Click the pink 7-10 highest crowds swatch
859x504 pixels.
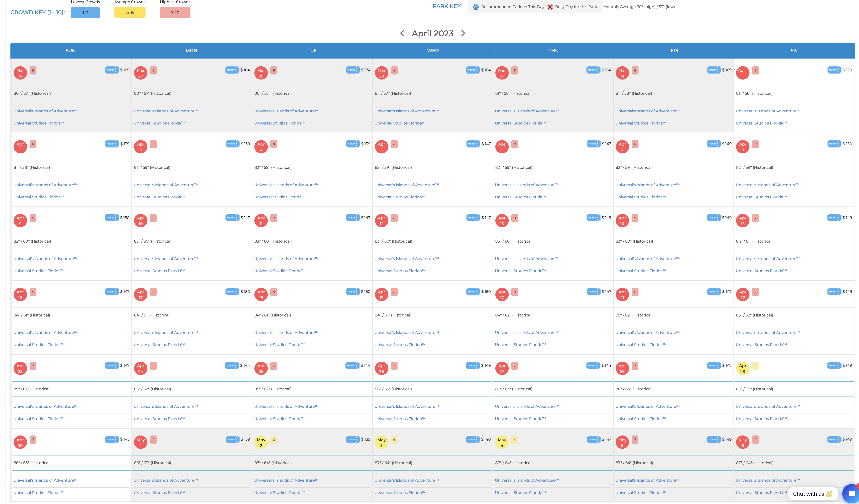pos(175,13)
